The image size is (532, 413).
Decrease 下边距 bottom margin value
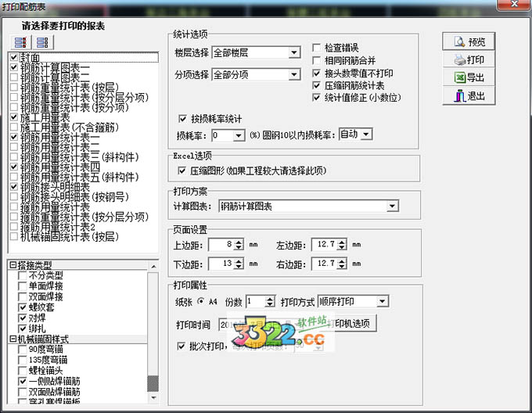tap(239, 266)
